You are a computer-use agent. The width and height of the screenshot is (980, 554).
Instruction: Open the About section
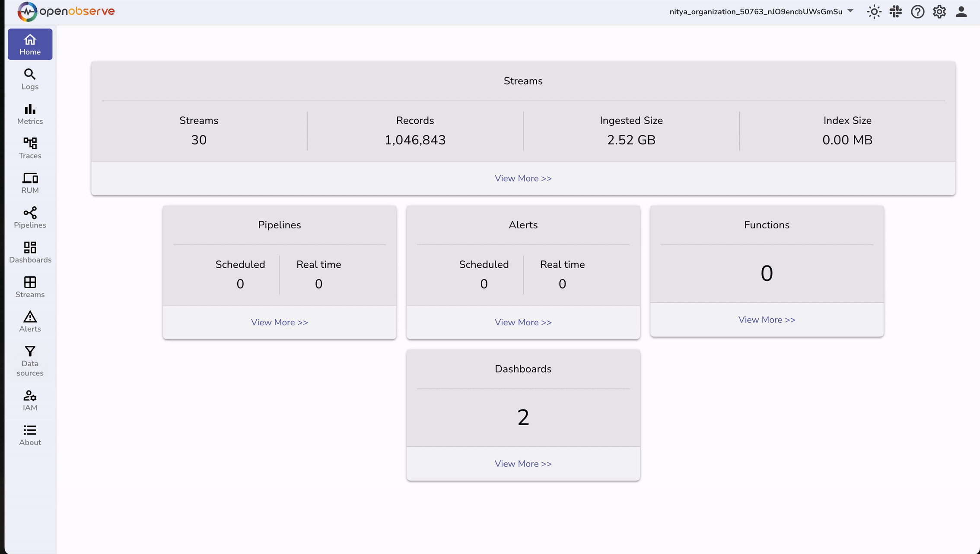30,435
